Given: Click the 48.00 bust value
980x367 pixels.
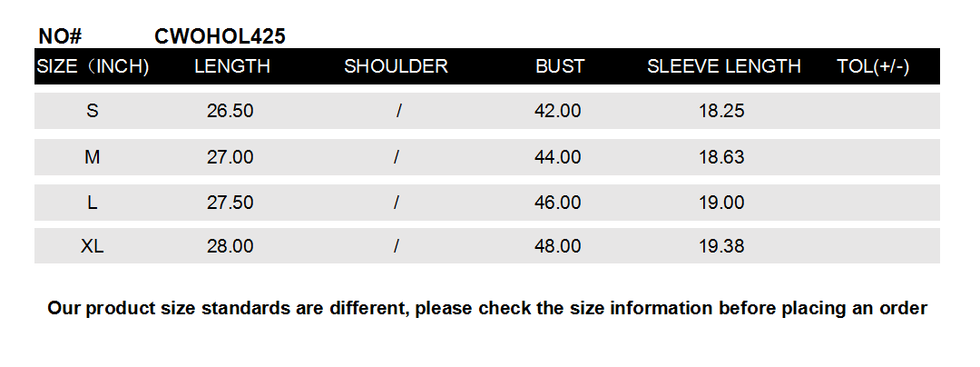Looking at the screenshot, I should click(558, 246).
